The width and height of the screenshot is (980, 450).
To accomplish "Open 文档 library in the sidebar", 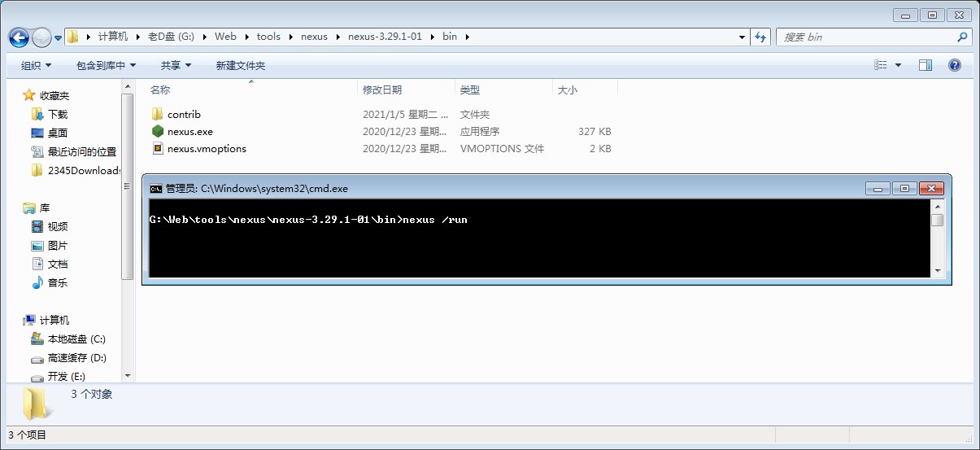I will click(x=58, y=264).
